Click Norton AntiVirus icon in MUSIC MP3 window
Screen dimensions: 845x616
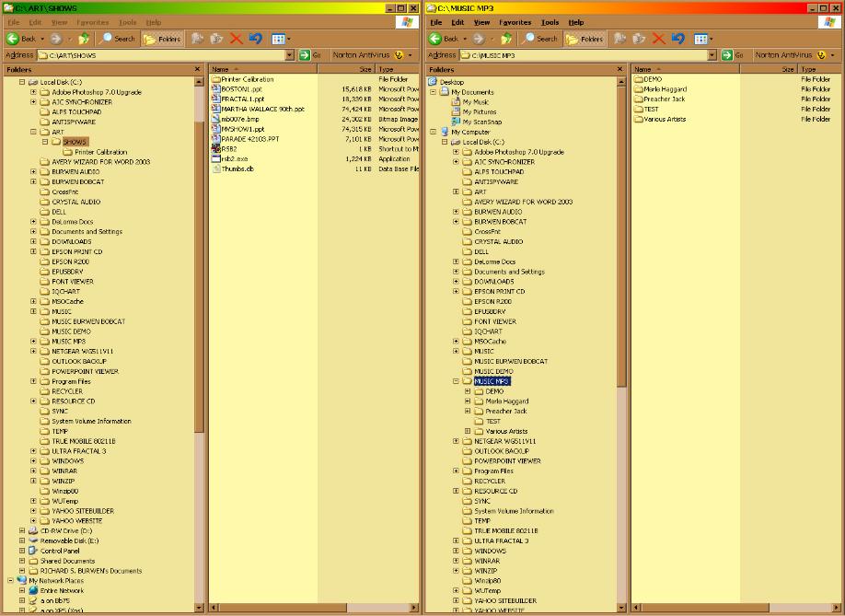(x=820, y=55)
